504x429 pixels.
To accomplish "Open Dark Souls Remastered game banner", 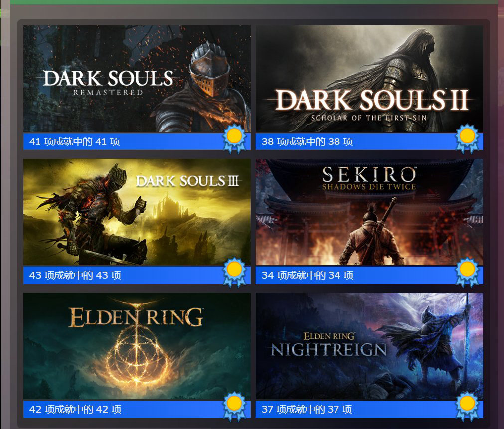I will coord(137,79).
